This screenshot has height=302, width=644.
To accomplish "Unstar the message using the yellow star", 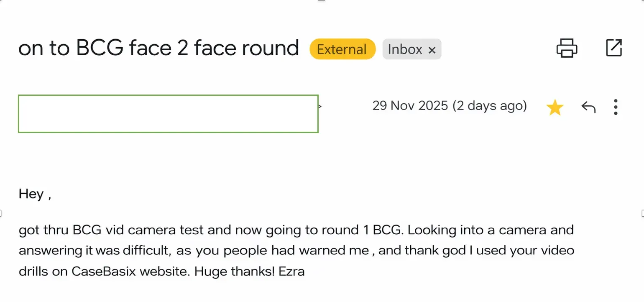I will [x=555, y=108].
